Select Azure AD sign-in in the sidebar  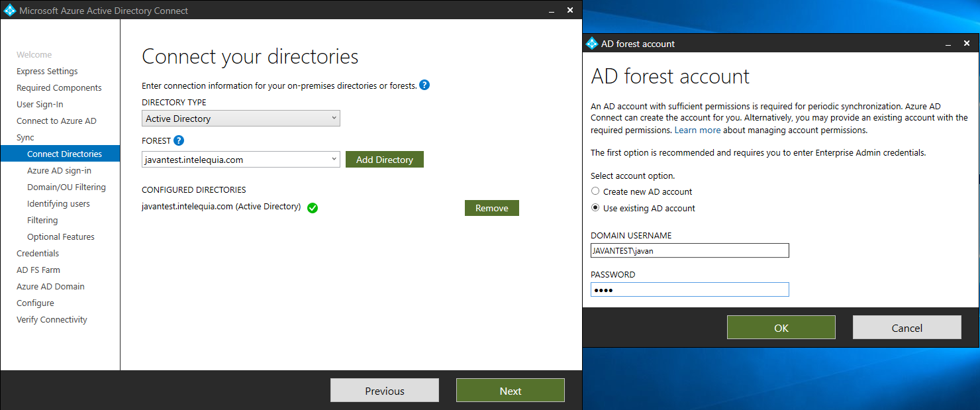tap(58, 170)
